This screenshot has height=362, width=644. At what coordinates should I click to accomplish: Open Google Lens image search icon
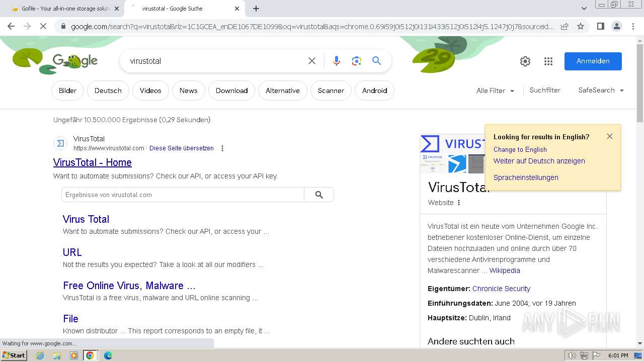coord(357,61)
